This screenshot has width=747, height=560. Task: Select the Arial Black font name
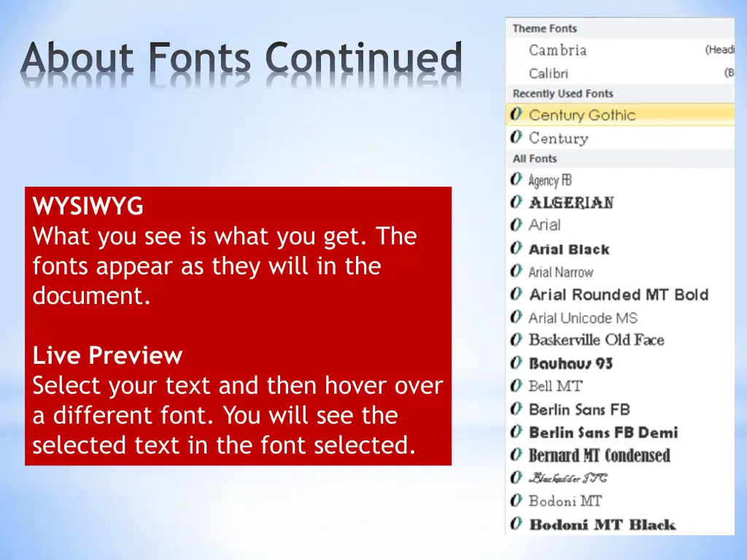tap(569, 249)
